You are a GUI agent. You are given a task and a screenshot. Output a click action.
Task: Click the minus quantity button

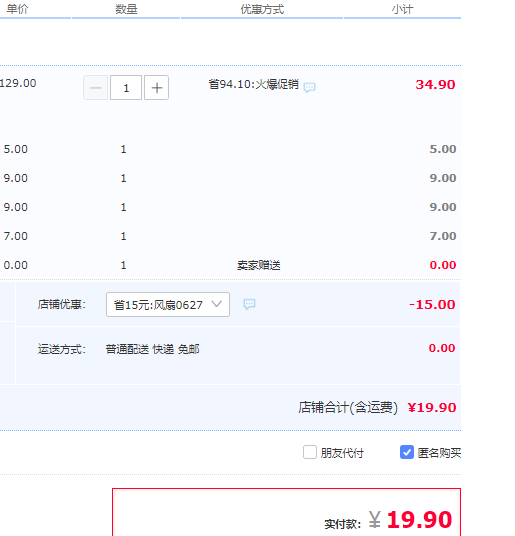[x=95, y=88]
